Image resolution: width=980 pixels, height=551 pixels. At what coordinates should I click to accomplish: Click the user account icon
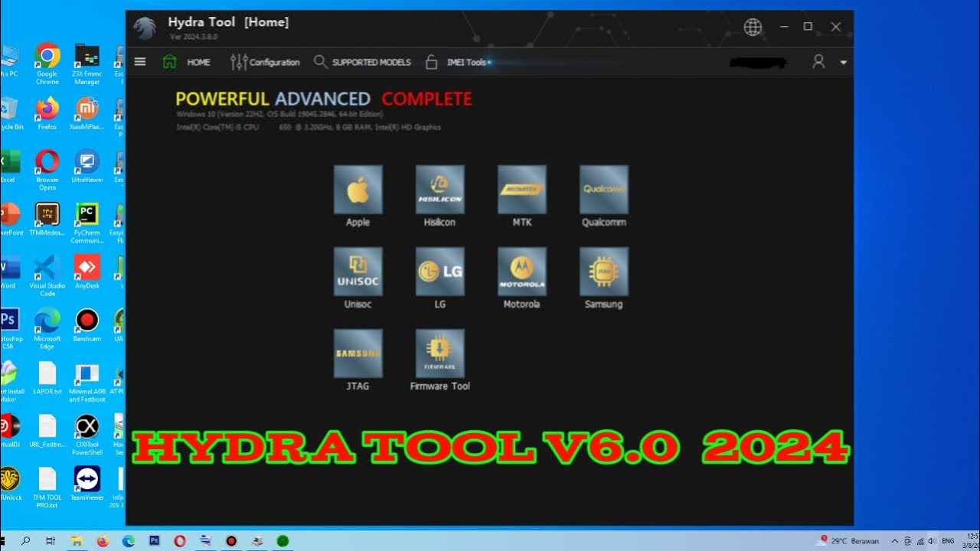(x=818, y=62)
